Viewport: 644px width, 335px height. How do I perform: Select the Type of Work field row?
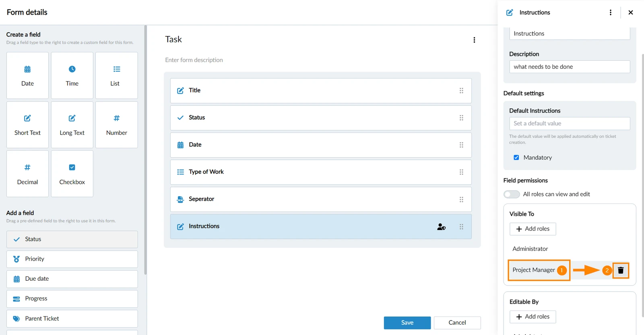pos(321,172)
